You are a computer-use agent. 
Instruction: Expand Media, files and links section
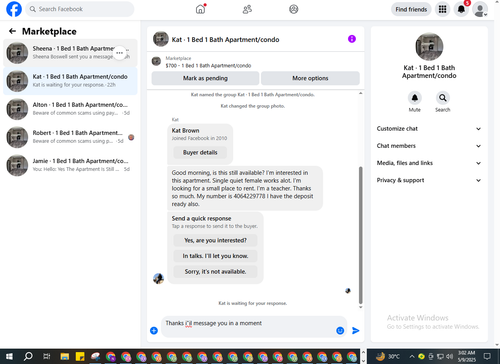pyautogui.click(x=429, y=163)
